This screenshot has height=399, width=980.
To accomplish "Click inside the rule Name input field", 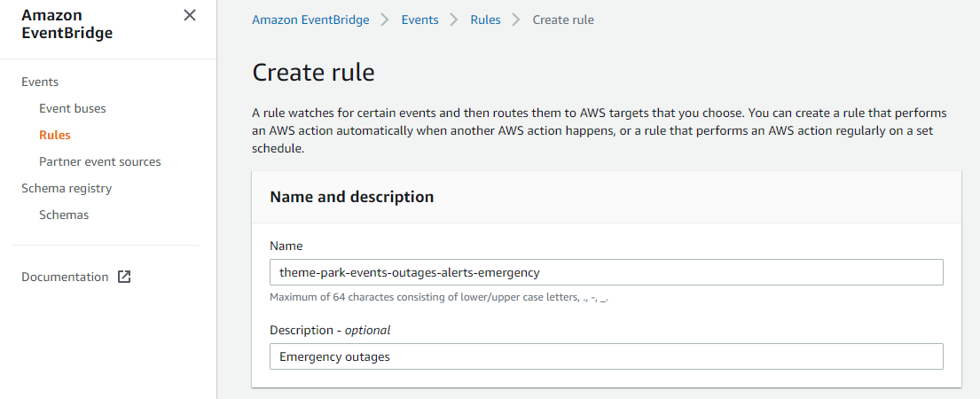I will pyautogui.click(x=607, y=272).
